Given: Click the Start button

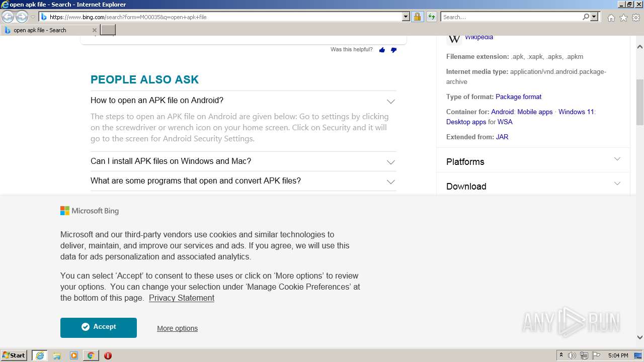Looking at the screenshot, I should (14, 355).
